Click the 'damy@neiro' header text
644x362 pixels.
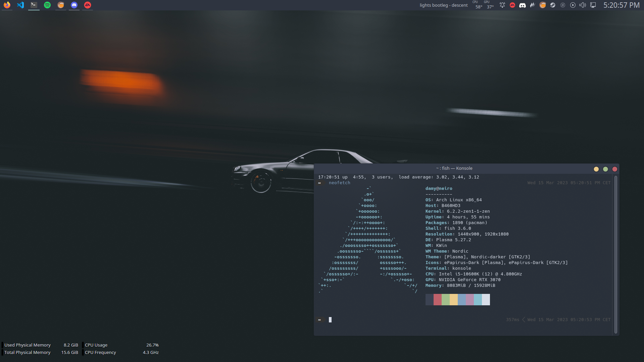(439, 189)
